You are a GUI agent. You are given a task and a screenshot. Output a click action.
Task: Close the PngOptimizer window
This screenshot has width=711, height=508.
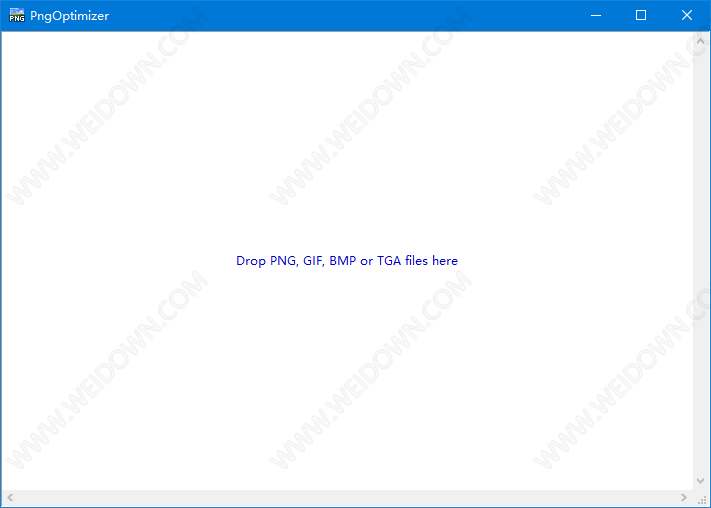687,16
